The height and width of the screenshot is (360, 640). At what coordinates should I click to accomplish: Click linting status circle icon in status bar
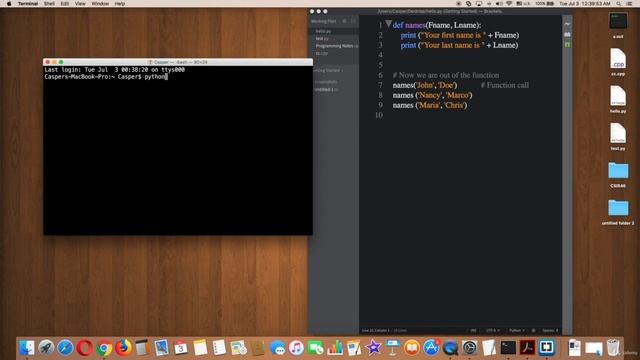tap(533, 330)
